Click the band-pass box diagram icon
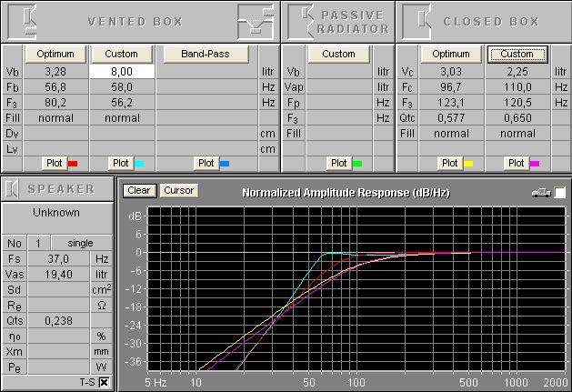The image size is (572, 392). point(256,22)
